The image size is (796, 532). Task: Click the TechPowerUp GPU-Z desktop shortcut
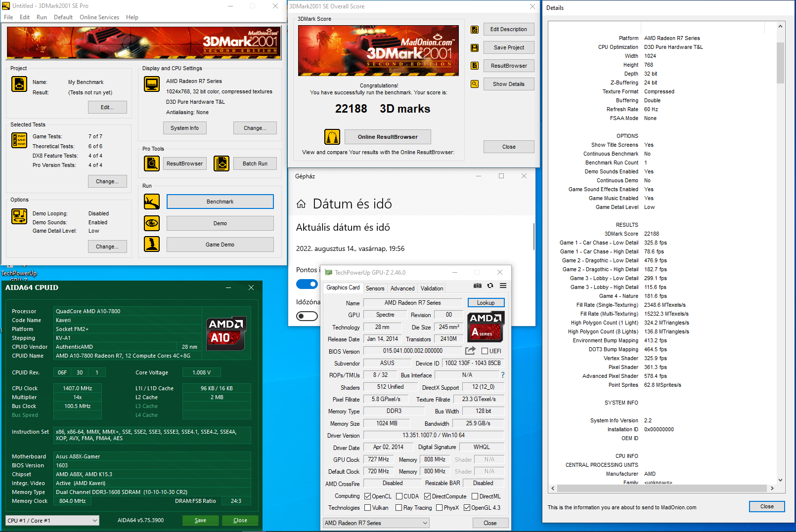coord(19,273)
